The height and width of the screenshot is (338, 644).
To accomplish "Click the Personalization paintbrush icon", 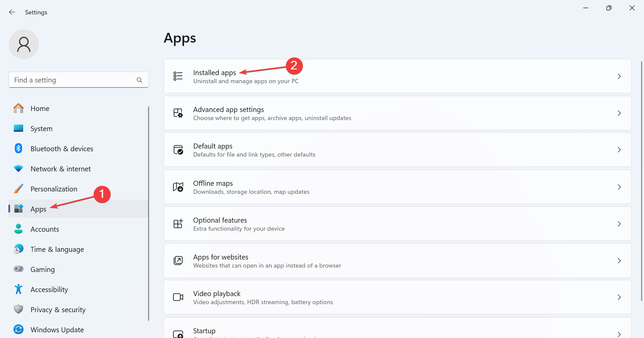I will coord(18,189).
